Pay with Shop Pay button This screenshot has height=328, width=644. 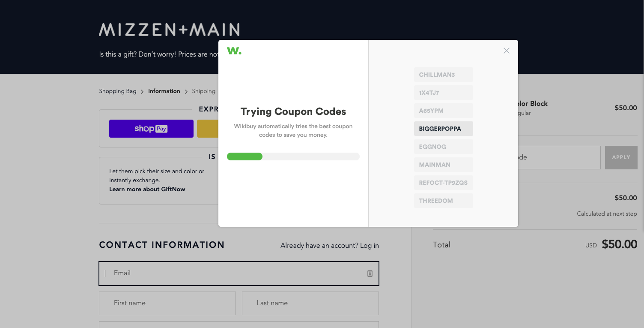click(151, 129)
